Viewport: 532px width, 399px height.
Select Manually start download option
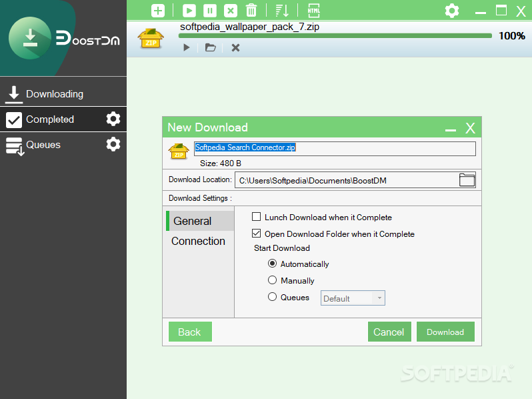[x=272, y=280]
